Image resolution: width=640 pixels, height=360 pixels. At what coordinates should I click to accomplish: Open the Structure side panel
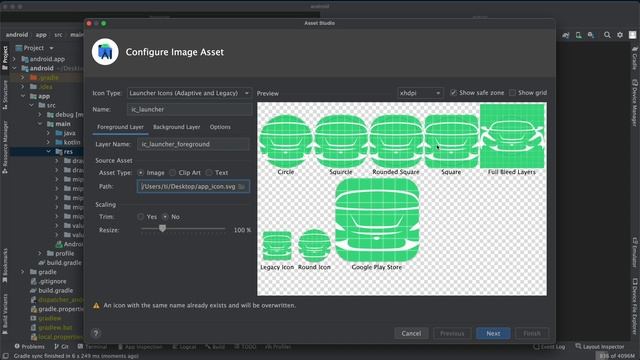pyautogui.click(x=5, y=95)
